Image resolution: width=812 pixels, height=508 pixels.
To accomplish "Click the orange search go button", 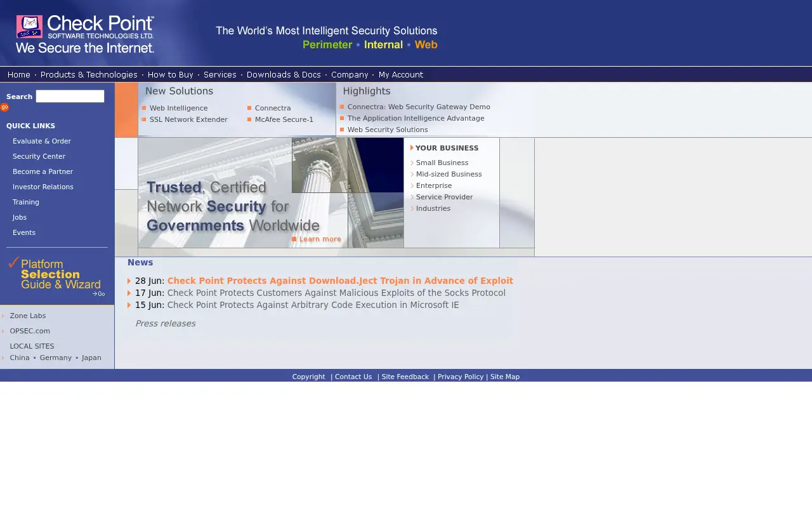I will pos(4,107).
